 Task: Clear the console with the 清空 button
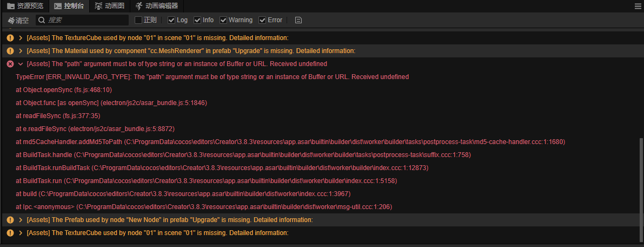click(x=18, y=20)
